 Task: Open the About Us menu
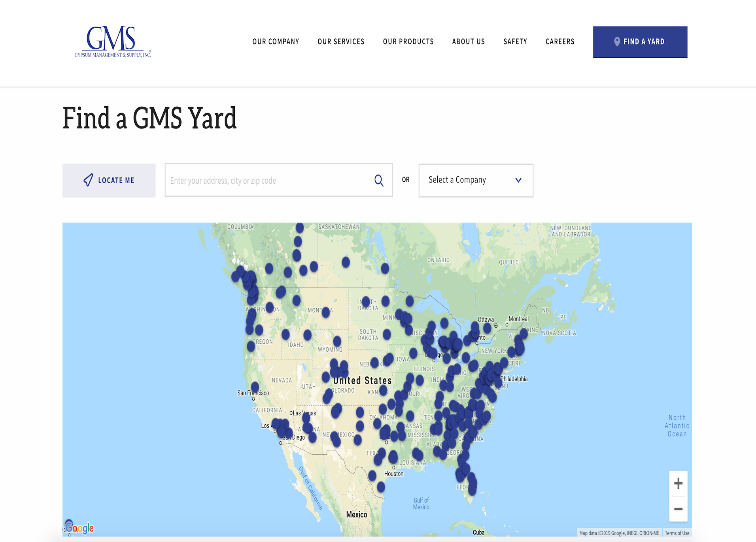(468, 41)
